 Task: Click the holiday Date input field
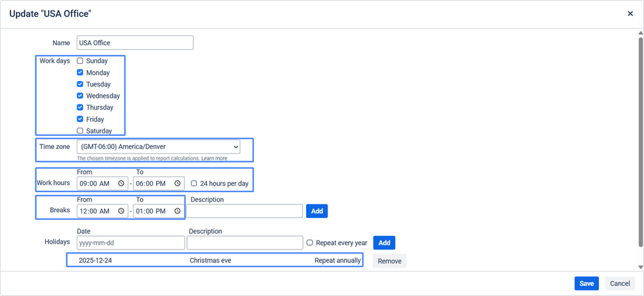[x=130, y=243]
